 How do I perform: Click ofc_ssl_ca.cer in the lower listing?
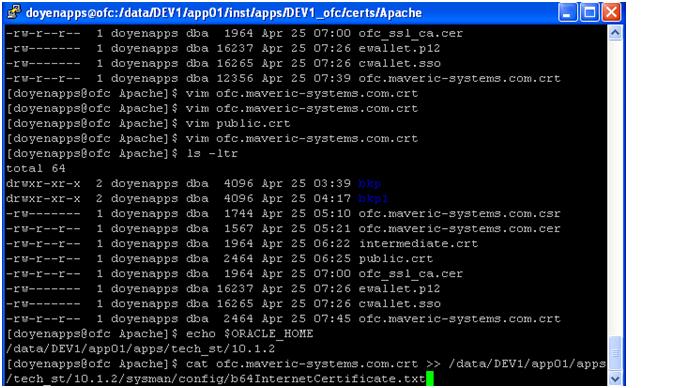[x=411, y=274]
